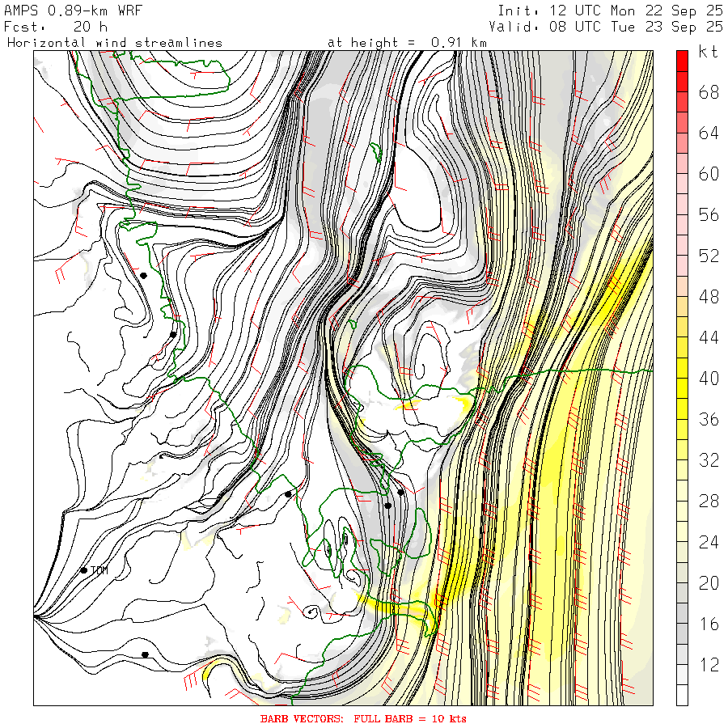
Task: Select the 52 value on the color scale
Action: (x=709, y=256)
